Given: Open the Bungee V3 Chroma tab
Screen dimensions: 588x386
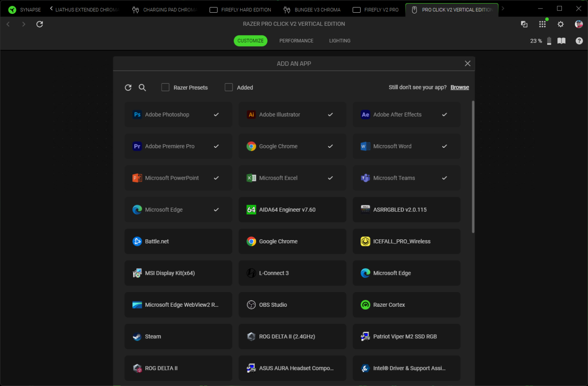Looking at the screenshot, I should [x=312, y=10].
